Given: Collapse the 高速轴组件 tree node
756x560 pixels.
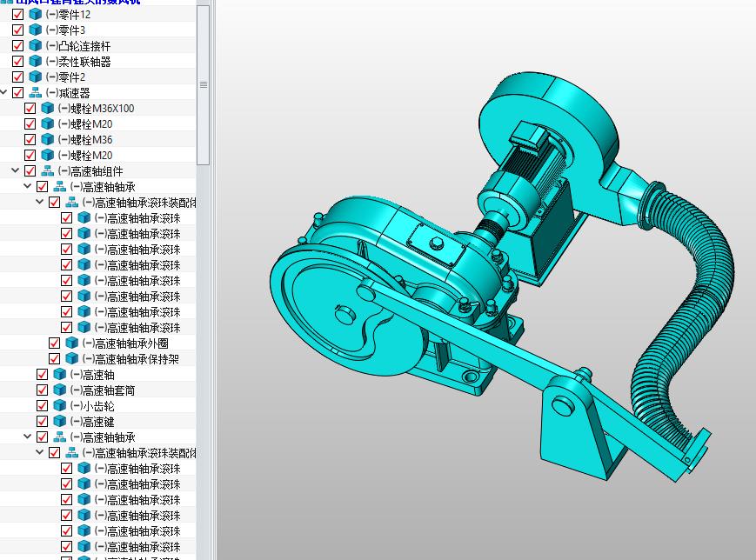Looking at the screenshot, I should click(x=16, y=170).
